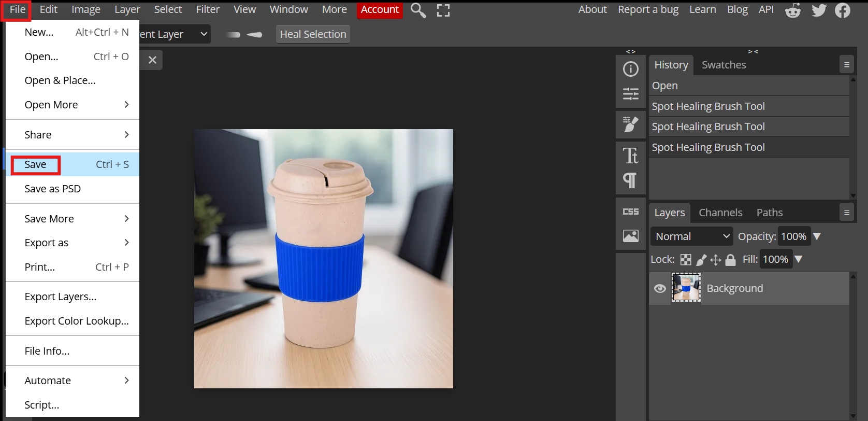Open the Current Layer sample dropdown
This screenshot has width=868, height=421.
click(175, 34)
